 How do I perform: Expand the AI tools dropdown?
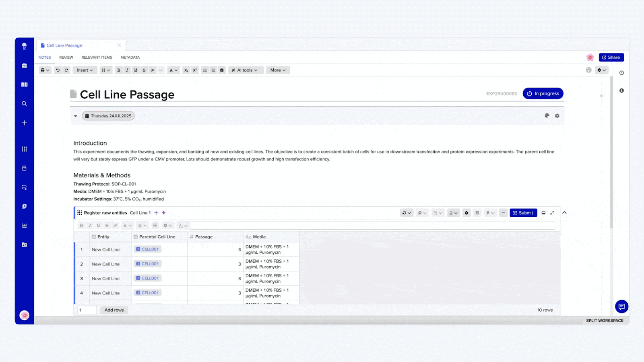coord(246,70)
